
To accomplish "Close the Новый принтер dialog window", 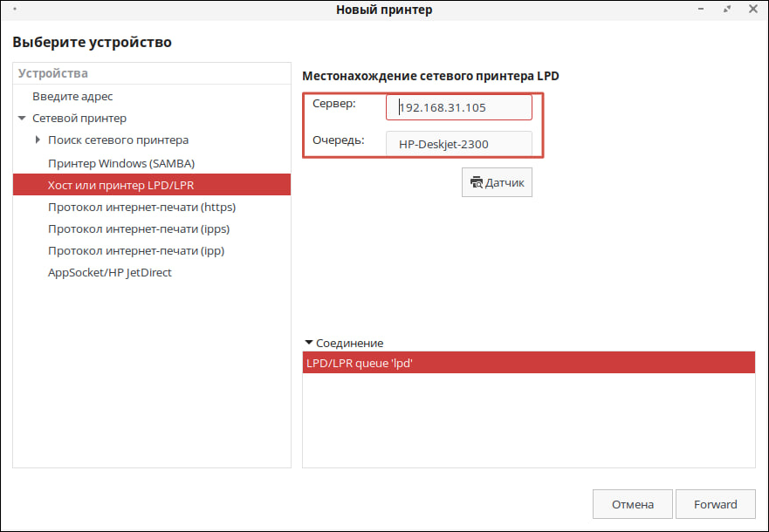I will click(752, 10).
